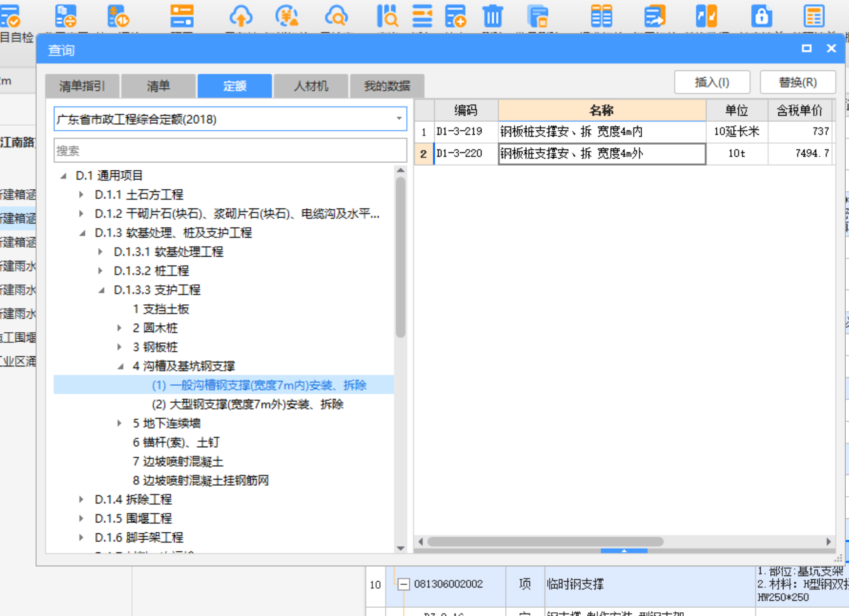Screen dimensions: 849x616
Task: Switch to the 清单 tab
Action: pos(158,86)
